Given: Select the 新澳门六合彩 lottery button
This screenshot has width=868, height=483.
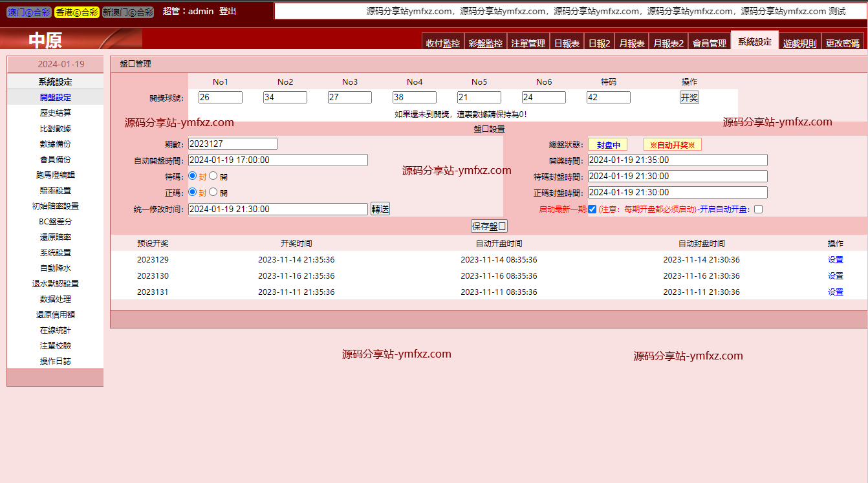Looking at the screenshot, I should 128,12.
